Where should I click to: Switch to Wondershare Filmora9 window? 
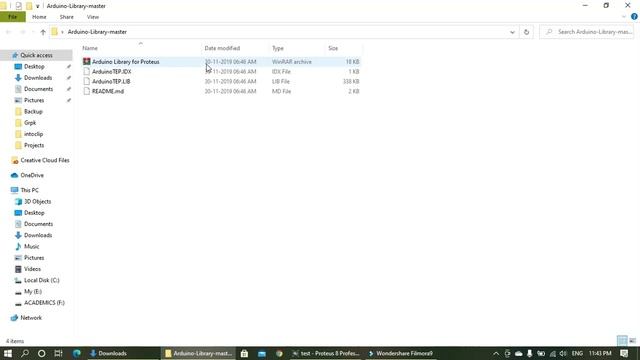[400, 353]
